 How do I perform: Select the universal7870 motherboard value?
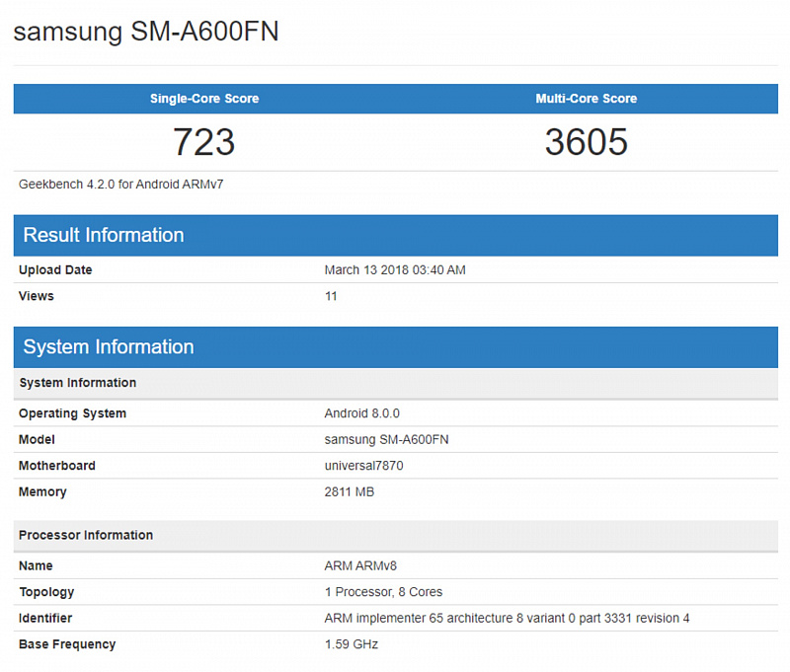click(x=363, y=466)
